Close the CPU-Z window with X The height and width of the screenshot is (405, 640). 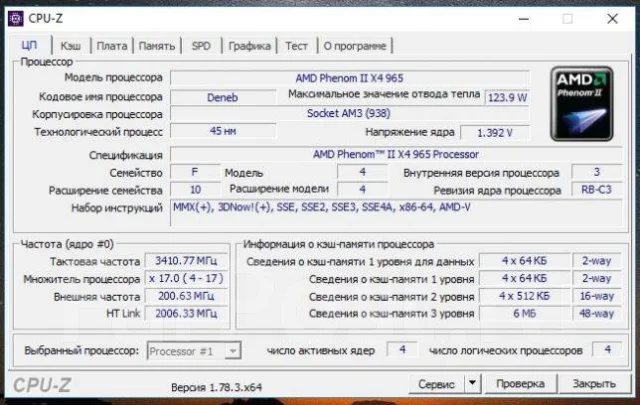[612, 19]
